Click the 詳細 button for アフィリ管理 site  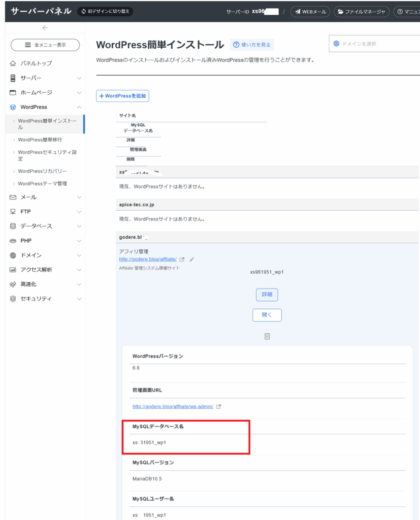[267, 295]
